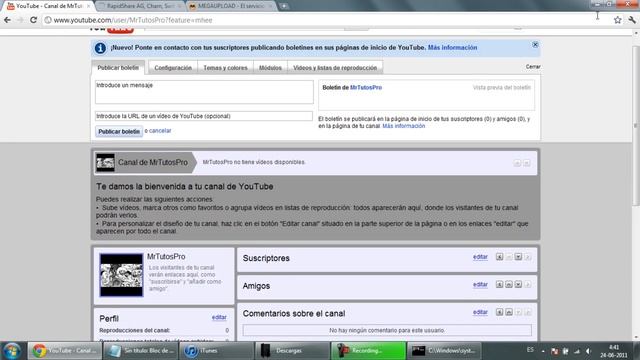Click the Publicar boletín button
Viewport: 640px width, 360px height.
[x=119, y=131]
